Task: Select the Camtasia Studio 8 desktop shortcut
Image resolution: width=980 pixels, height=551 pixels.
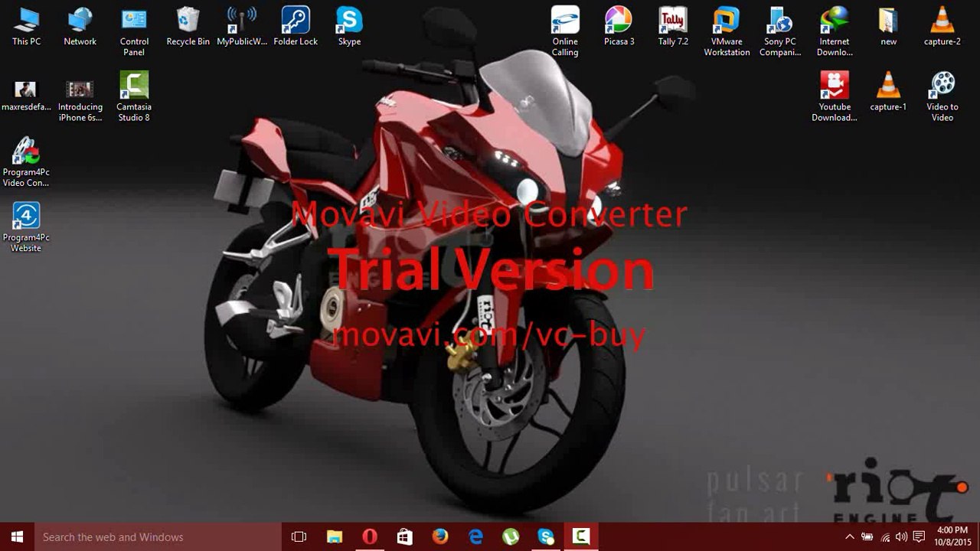Action: (134, 97)
